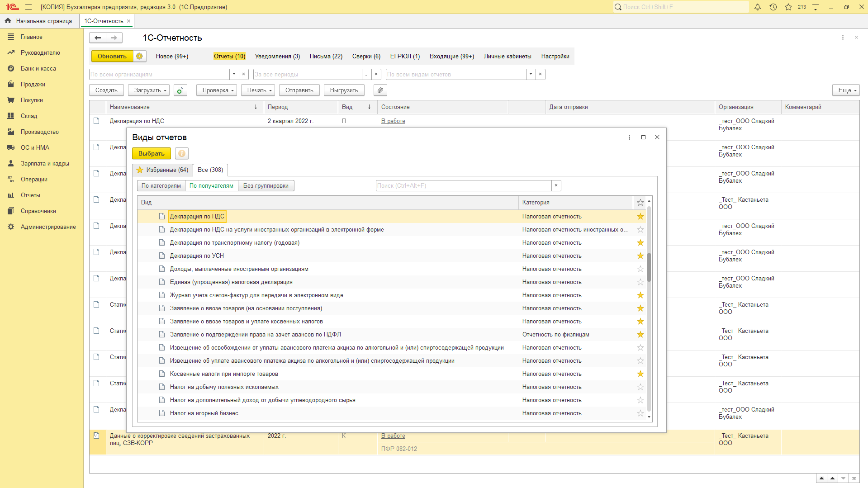Click the dialog search input field
Viewport: 868px width, 488px height.
click(x=464, y=185)
